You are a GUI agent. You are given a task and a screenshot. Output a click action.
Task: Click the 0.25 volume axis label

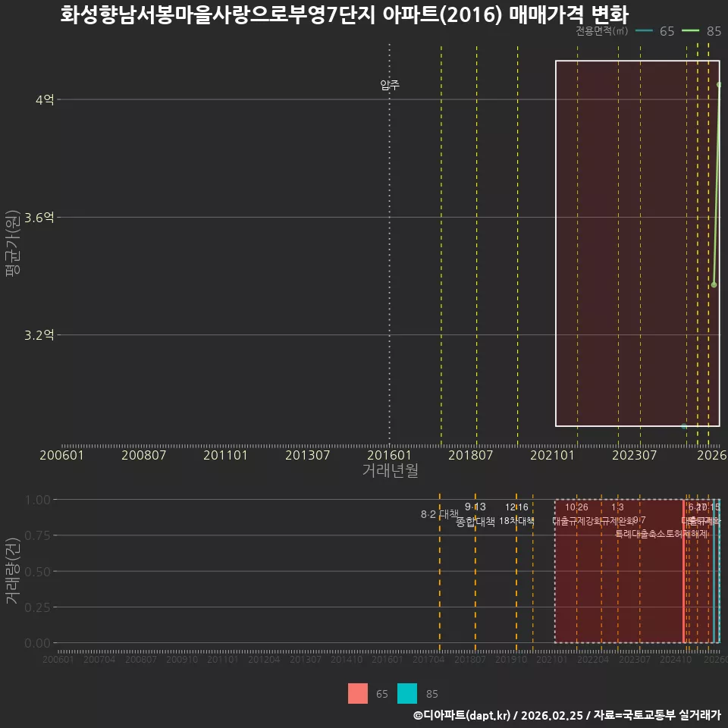(x=38, y=607)
